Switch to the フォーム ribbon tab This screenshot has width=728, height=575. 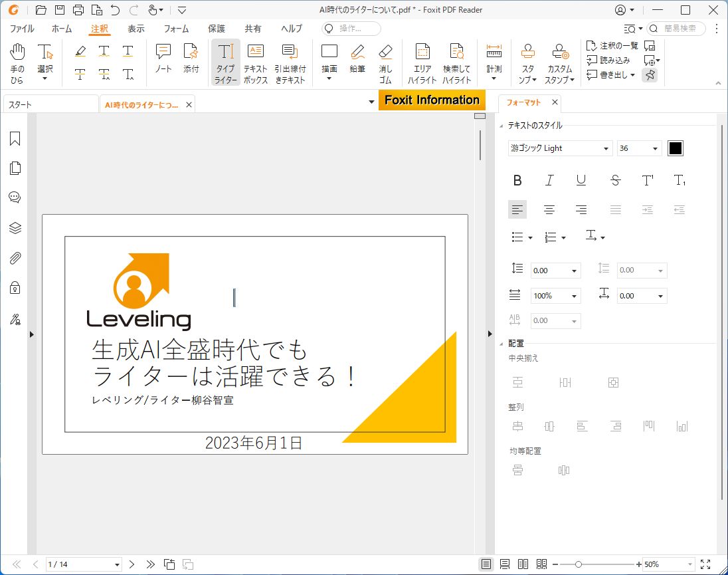point(176,29)
